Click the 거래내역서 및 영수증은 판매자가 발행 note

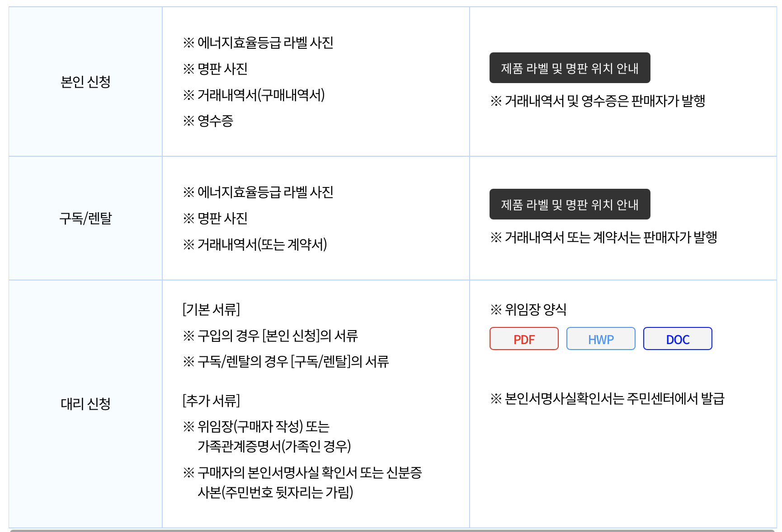[x=604, y=101]
